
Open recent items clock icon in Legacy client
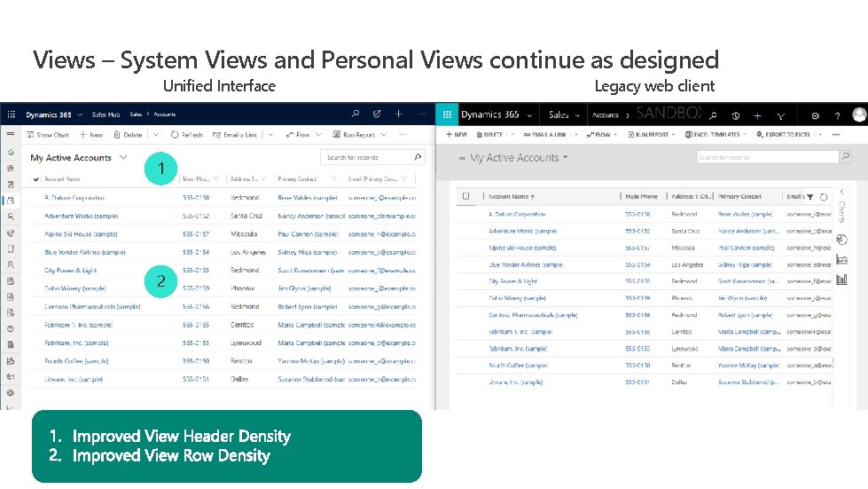click(735, 115)
